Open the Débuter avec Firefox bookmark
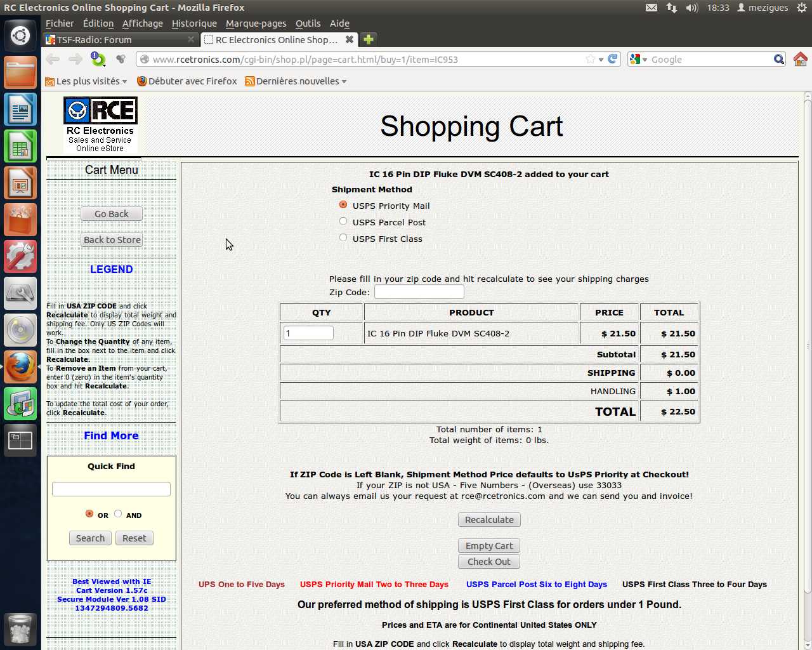812x650 pixels. tap(187, 81)
